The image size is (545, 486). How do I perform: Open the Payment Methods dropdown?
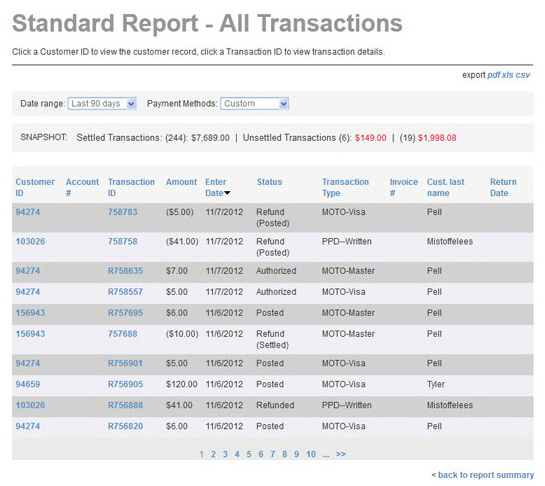pyautogui.click(x=254, y=104)
